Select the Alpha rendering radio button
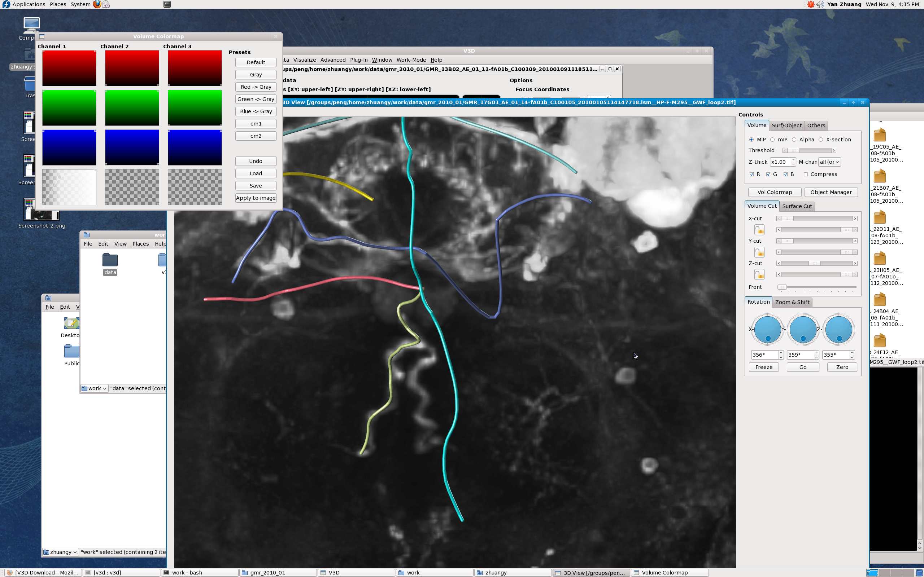 [794, 140]
